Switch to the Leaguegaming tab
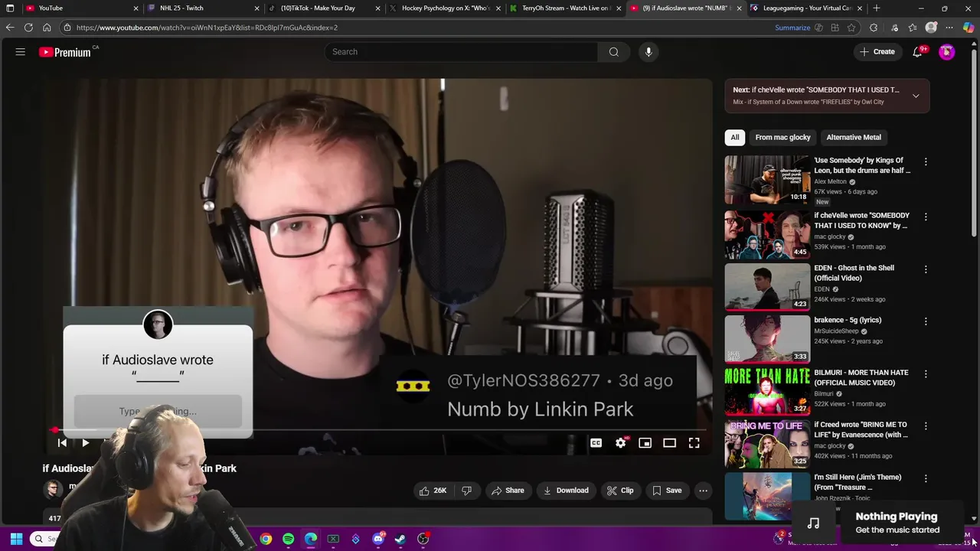 [x=805, y=8]
